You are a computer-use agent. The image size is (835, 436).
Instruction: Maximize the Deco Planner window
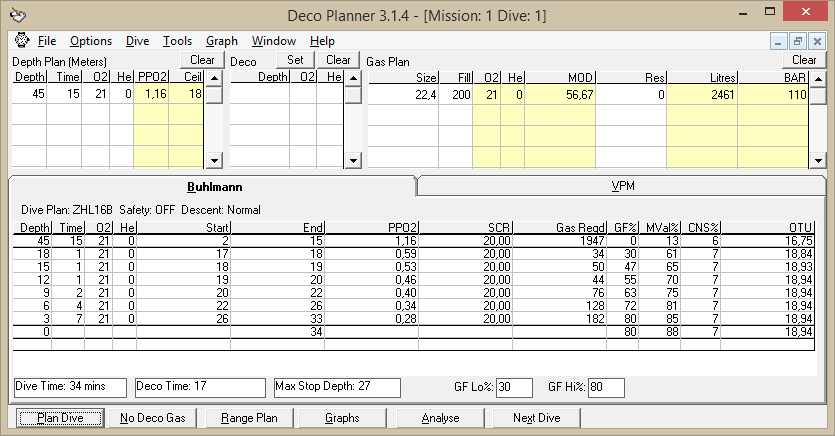[769, 12]
